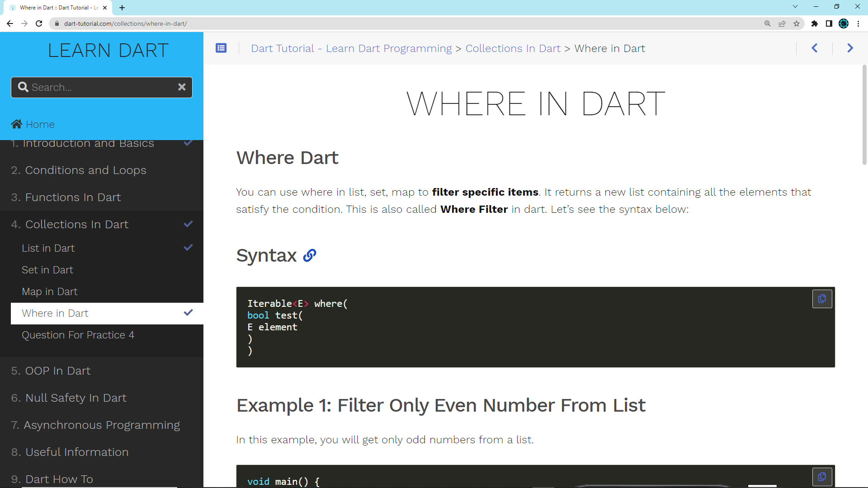View site info via the padlock icon
This screenshot has height=488, width=868.
pyautogui.click(x=57, y=23)
